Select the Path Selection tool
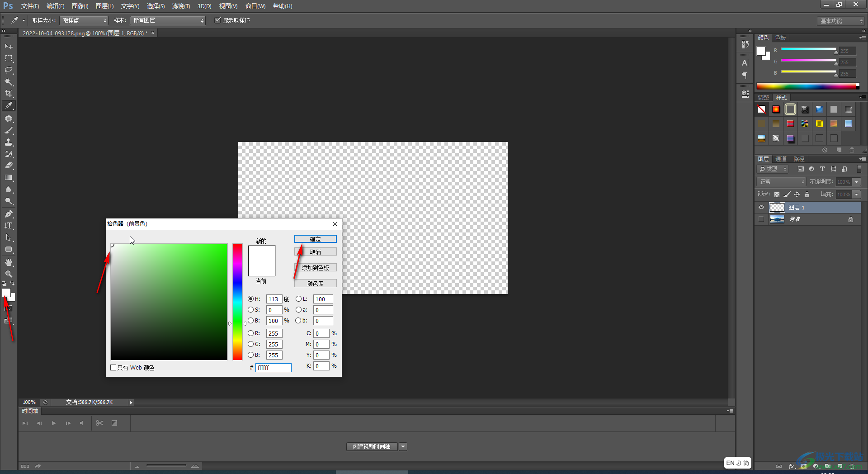The height and width of the screenshot is (474, 868). (9, 237)
